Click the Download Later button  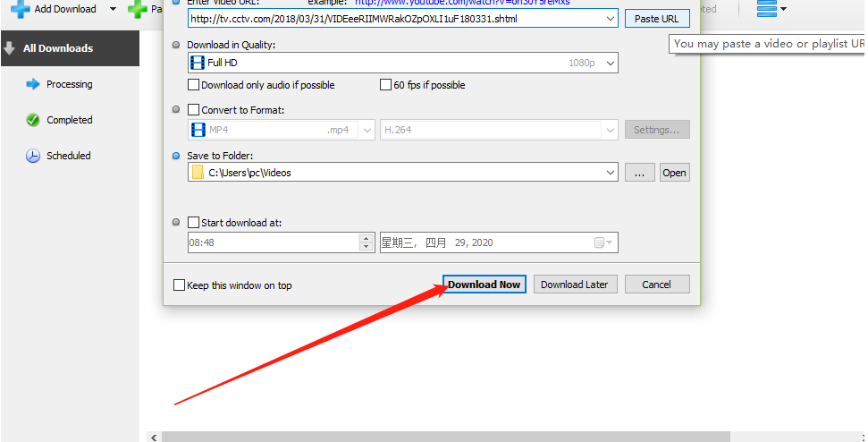(575, 285)
